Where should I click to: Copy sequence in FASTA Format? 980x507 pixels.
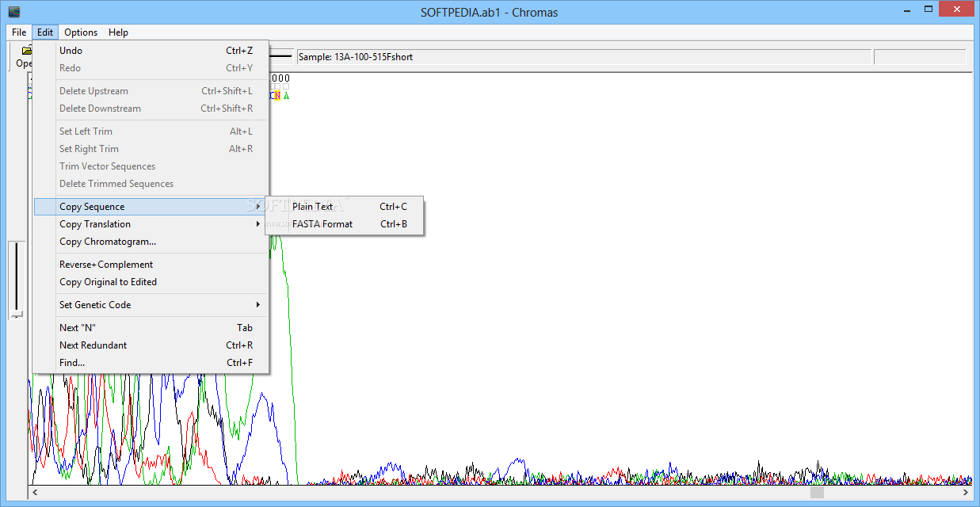click(x=345, y=224)
